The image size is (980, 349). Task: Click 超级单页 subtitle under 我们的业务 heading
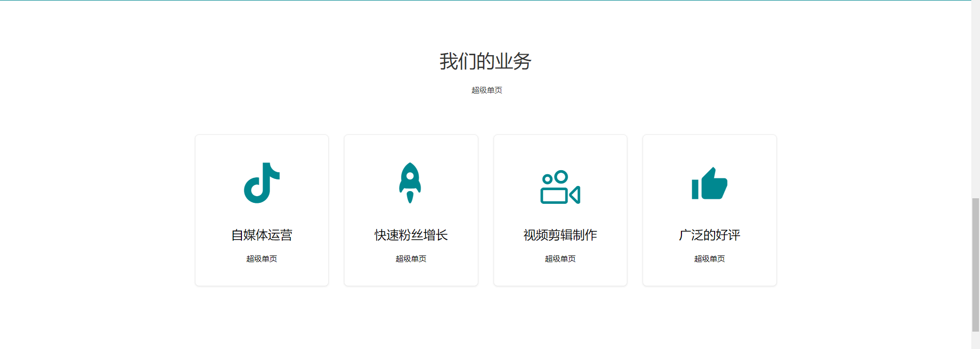pos(487,90)
